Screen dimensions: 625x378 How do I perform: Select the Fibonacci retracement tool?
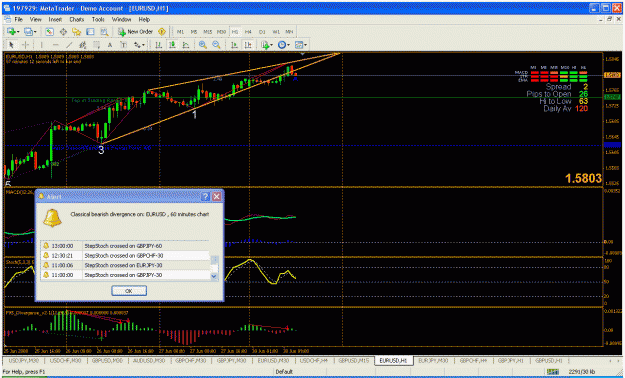click(x=96, y=45)
